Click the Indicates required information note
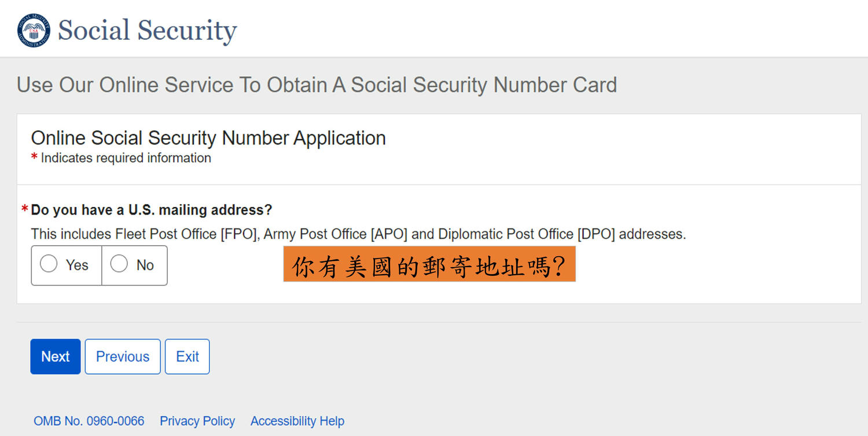This screenshot has height=436, width=868. 126,158
